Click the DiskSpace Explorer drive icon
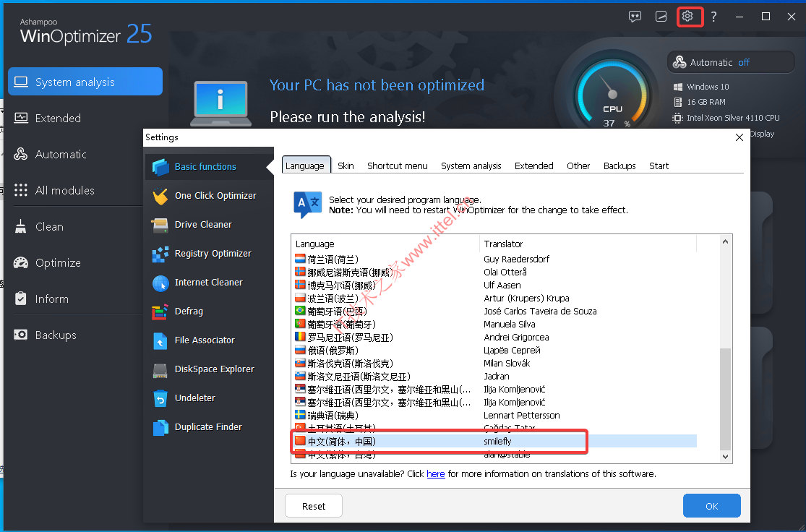The height and width of the screenshot is (532, 806). tap(160, 369)
